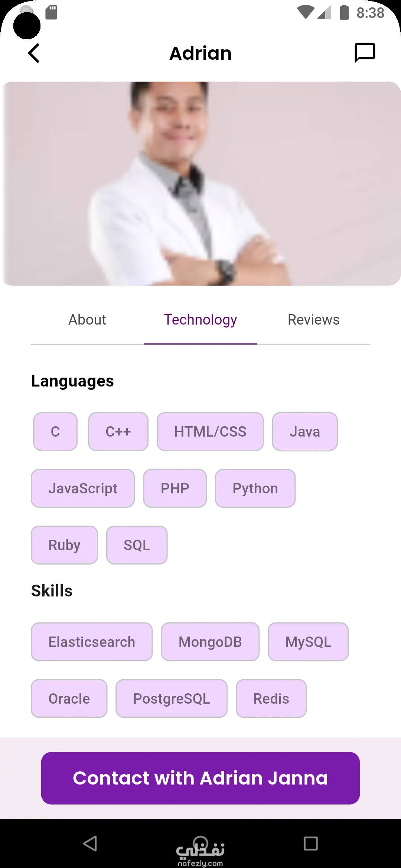Image resolution: width=401 pixels, height=868 pixels.
Task: Tap the Elasticsearch skill chip
Action: (x=92, y=642)
